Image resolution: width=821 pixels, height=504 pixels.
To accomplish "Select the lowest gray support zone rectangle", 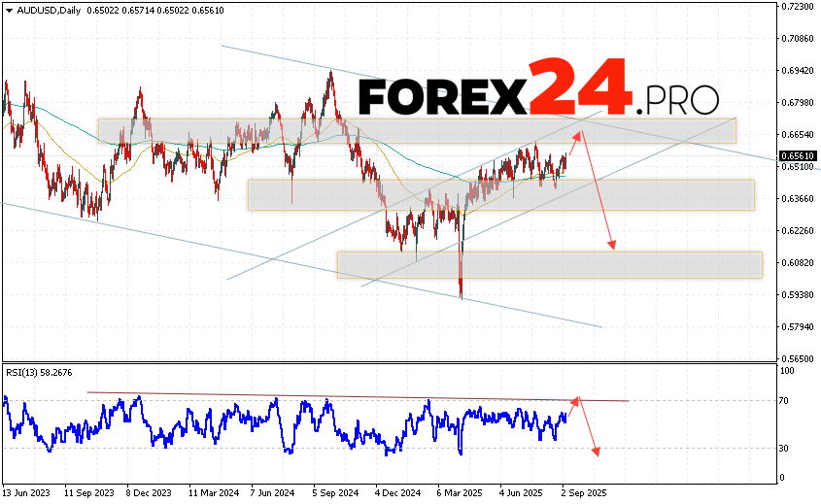I will click(x=549, y=264).
